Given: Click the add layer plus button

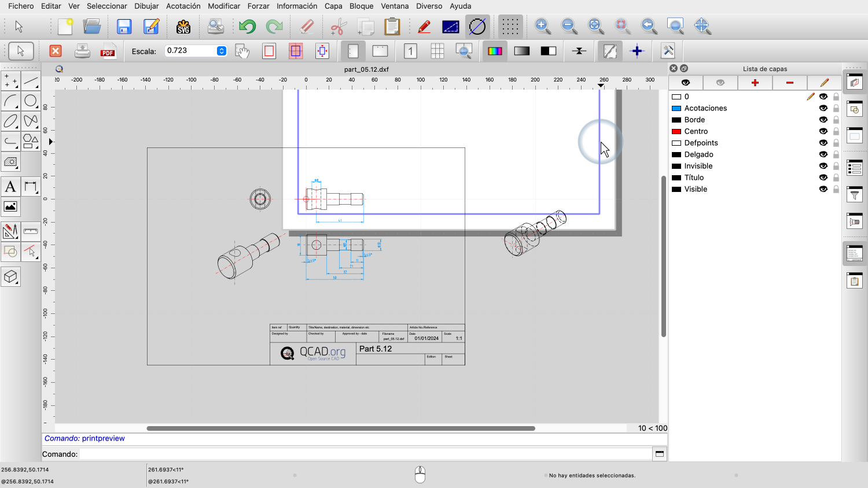Looking at the screenshot, I should tap(755, 83).
